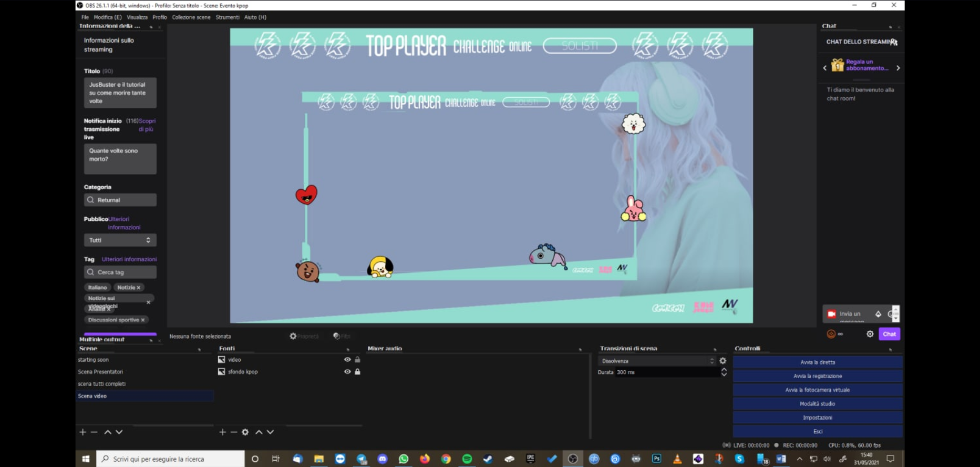
Task: Open Windows Start menu
Action: click(86, 459)
